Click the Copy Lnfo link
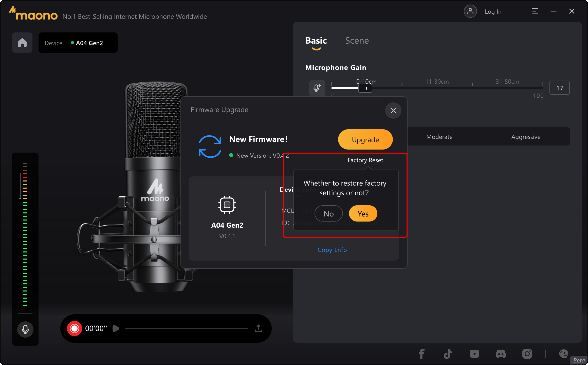The height and width of the screenshot is (365, 588). point(332,250)
